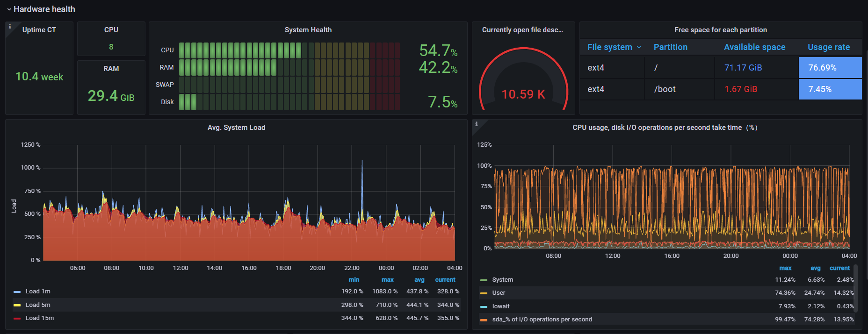Click the User series yellow color swatch
The height and width of the screenshot is (334, 868).
484,293
